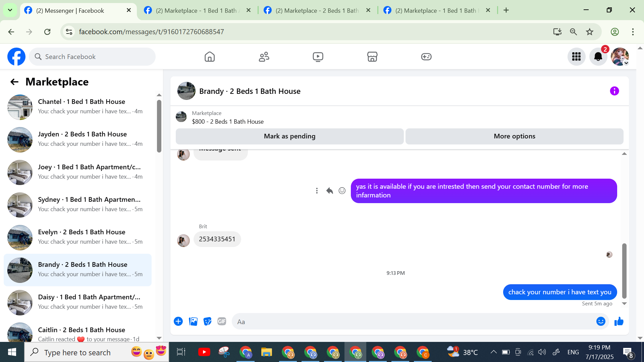644x362 pixels.
Task: Open the Chrome profile button
Action: tap(615, 32)
